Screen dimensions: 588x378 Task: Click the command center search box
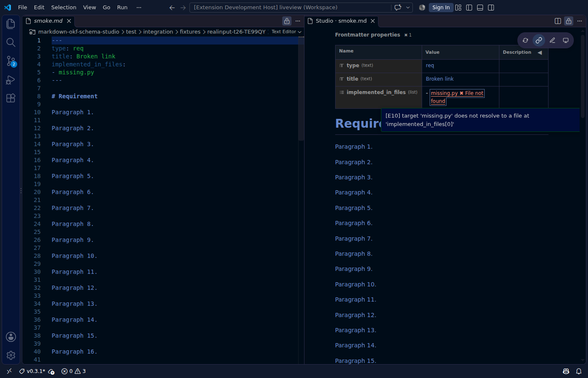(x=290, y=8)
